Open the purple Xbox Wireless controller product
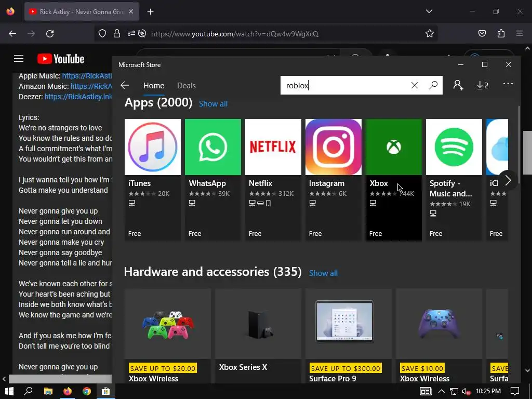The image size is (532, 399). pyautogui.click(x=439, y=336)
